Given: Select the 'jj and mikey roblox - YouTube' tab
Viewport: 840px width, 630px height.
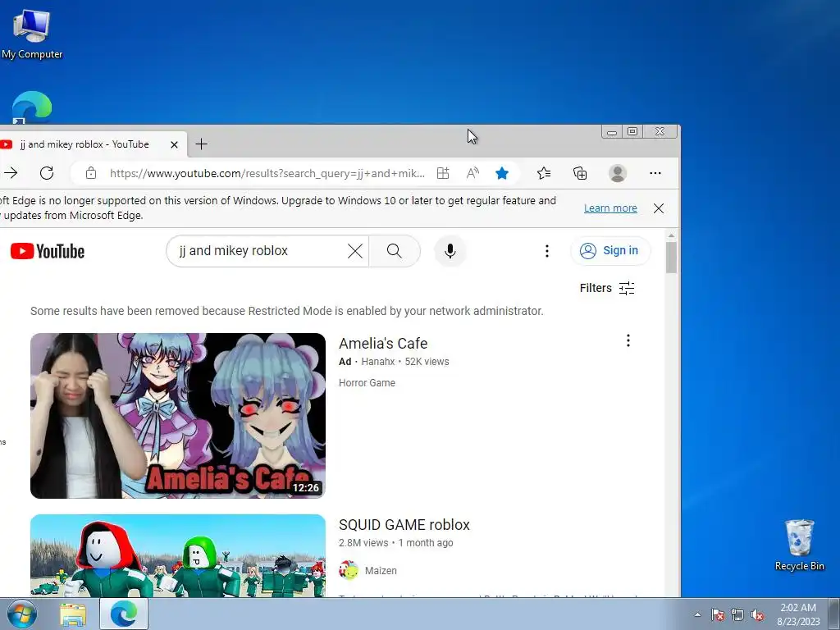Looking at the screenshot, I should [91, 144].
